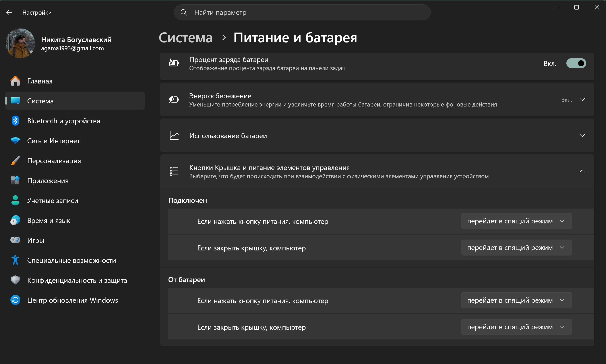The image size is (606, 364).
Task: Click the Подключен heading text
Action: [x=188, y=200]
